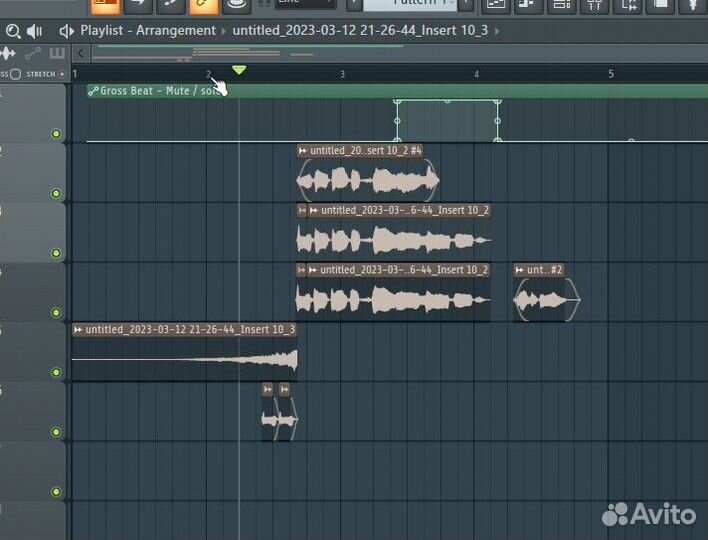Image resolution: width=708 pixels, height=540 pixels.
Task: Click the magnifier zoom icon in playlist toolbar
Action: [x=12, y=30]
